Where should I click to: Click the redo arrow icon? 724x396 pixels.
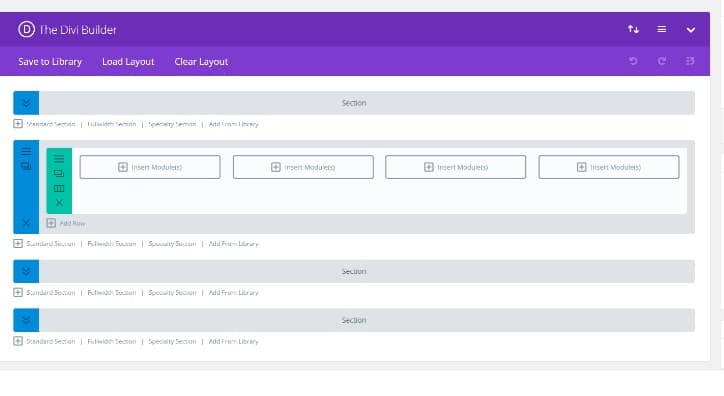coord(662,61)
